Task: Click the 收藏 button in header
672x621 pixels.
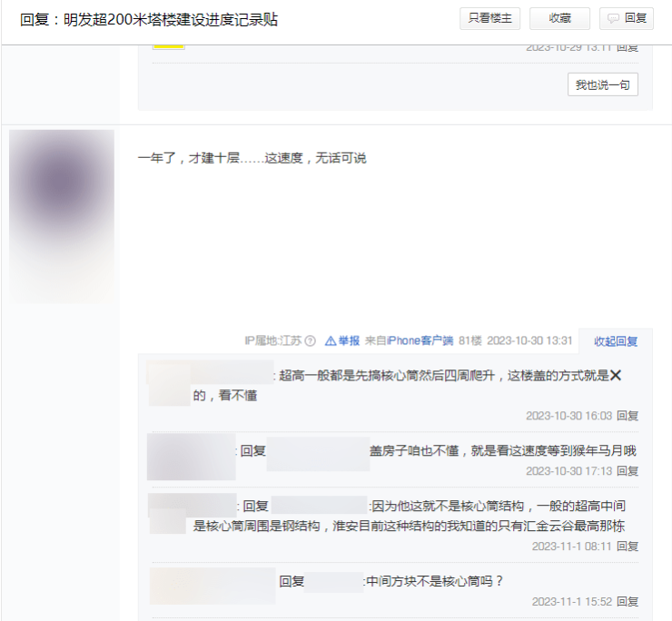Action: 559,18
